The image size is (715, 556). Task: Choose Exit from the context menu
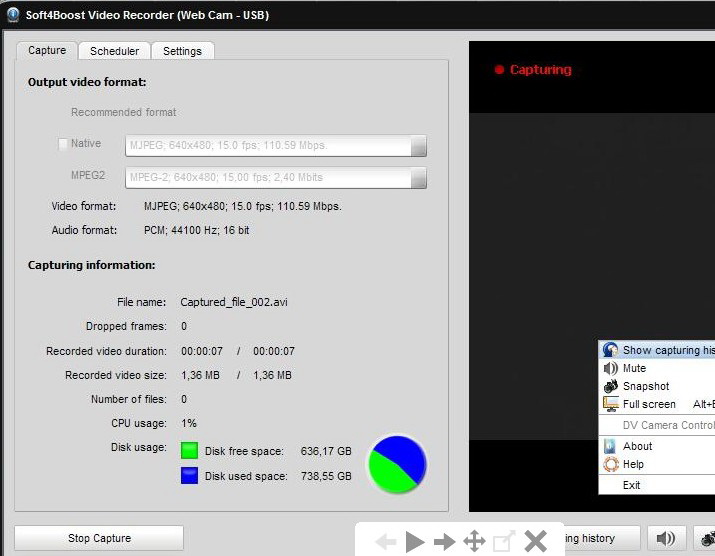point(657,485)
